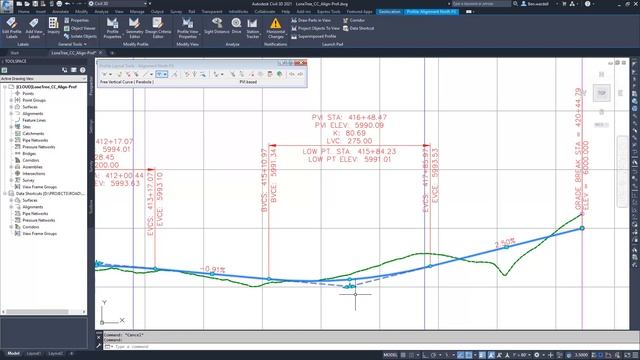This screenshot has width=640, height=360.
Task: Expand the Point Groups tree node
Action: 11,100
